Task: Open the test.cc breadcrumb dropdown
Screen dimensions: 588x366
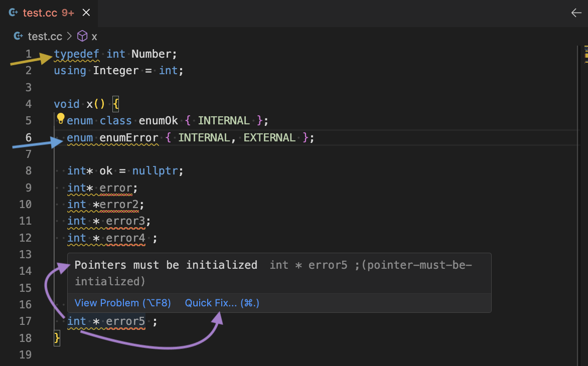Action: (x=45, y=37)
